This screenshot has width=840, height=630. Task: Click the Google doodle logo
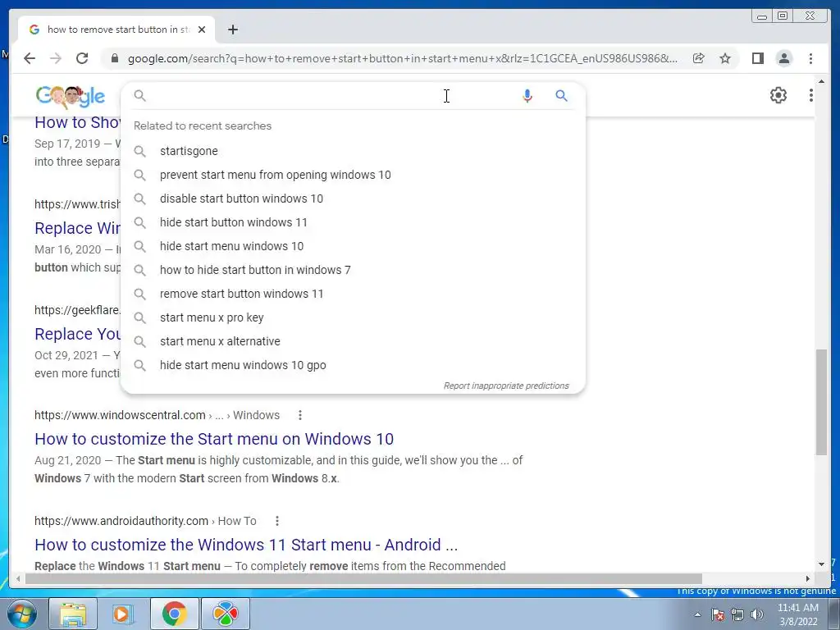[71, 96]
